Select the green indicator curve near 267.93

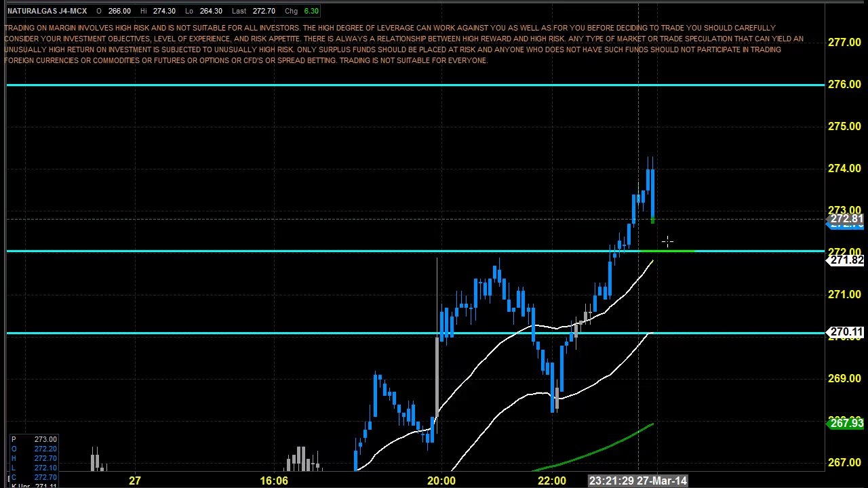593,448
